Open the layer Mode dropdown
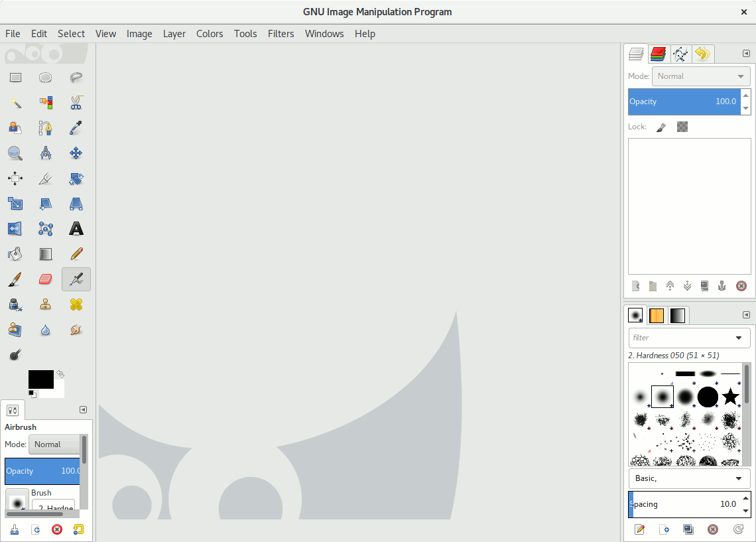 tap(701, 76)
